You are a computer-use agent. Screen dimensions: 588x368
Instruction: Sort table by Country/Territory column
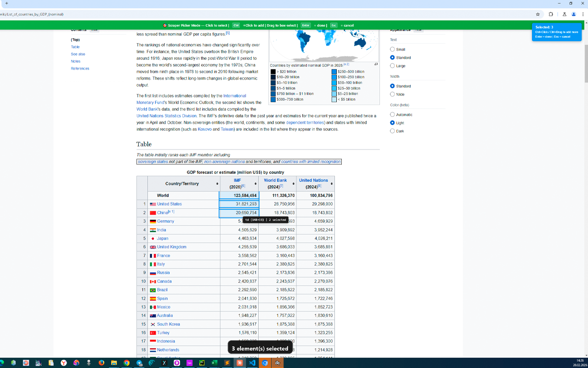217,184
